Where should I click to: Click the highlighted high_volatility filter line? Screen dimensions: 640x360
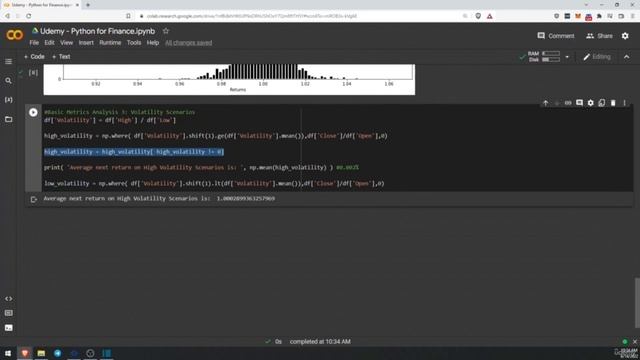[x=134, y=152]
